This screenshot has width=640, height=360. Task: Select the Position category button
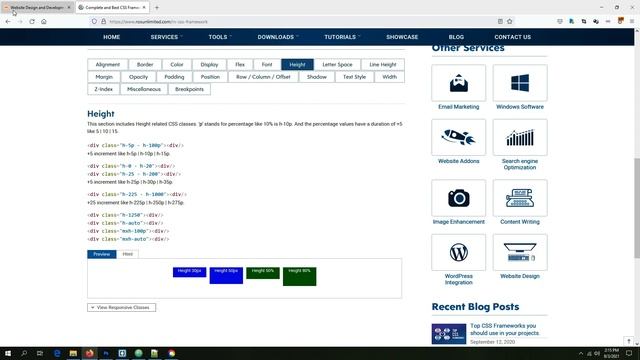210,77
